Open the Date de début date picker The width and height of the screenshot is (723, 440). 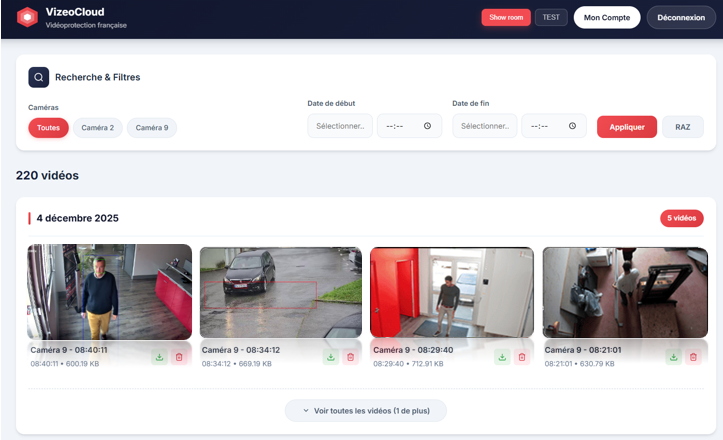[x=340, y=126]
